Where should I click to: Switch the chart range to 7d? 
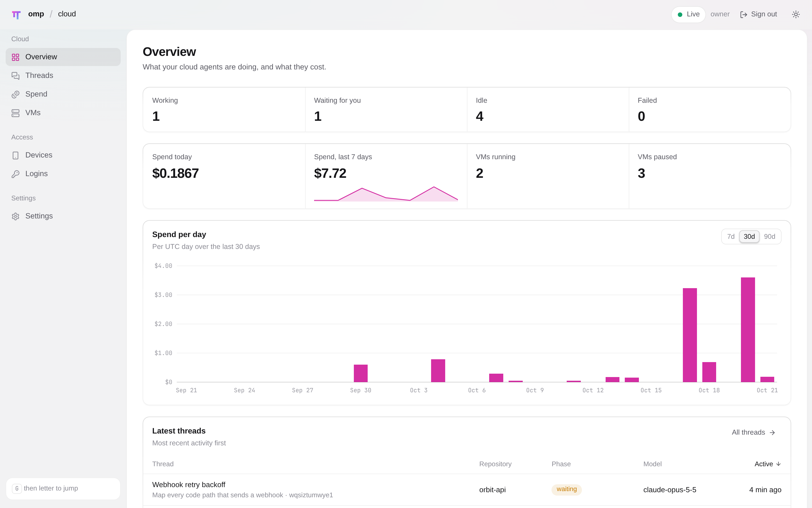click(731, 237)
